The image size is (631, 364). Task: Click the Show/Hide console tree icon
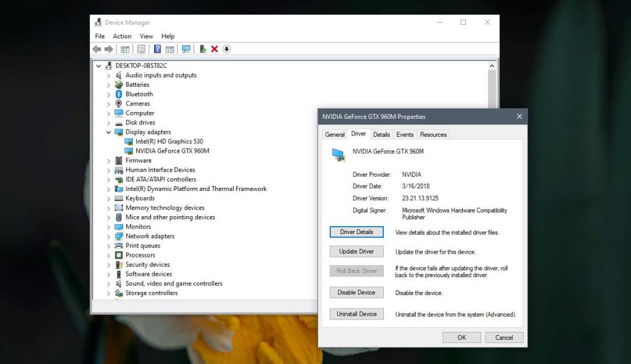point(125,49)
